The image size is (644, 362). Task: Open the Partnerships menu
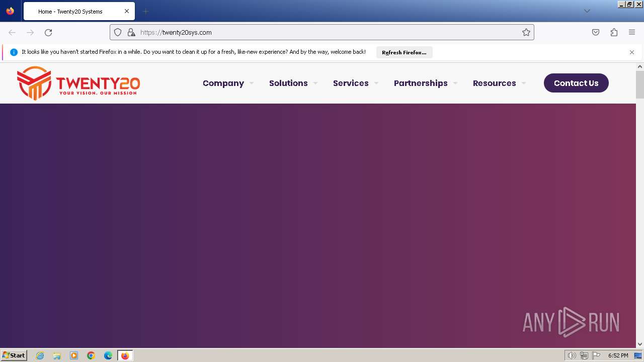click(421, 83)
